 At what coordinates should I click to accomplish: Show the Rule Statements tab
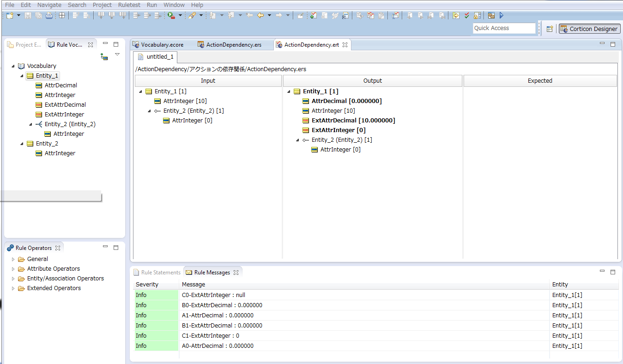pos(157,273)
